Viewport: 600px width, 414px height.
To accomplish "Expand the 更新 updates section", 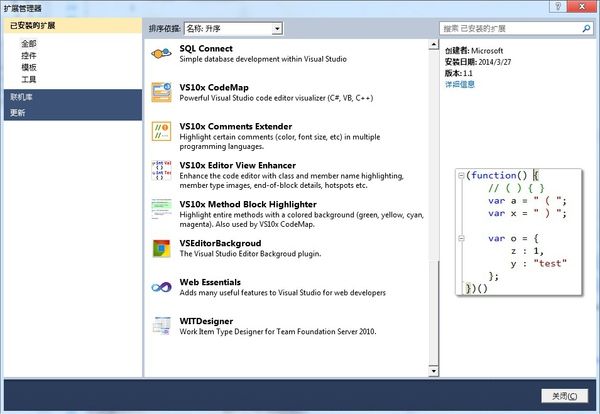I will [73, 113].
